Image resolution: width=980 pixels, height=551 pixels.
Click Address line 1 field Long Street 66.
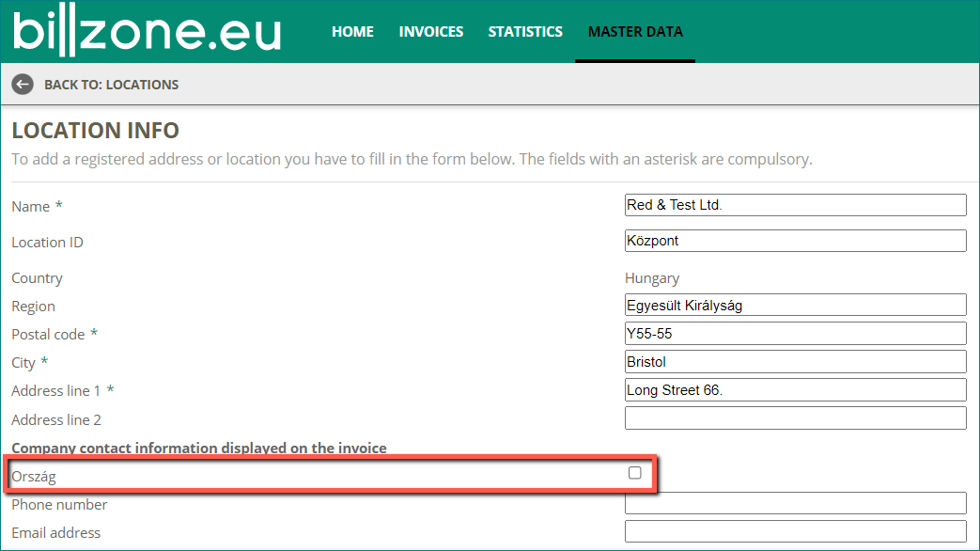tap(795, 389)
